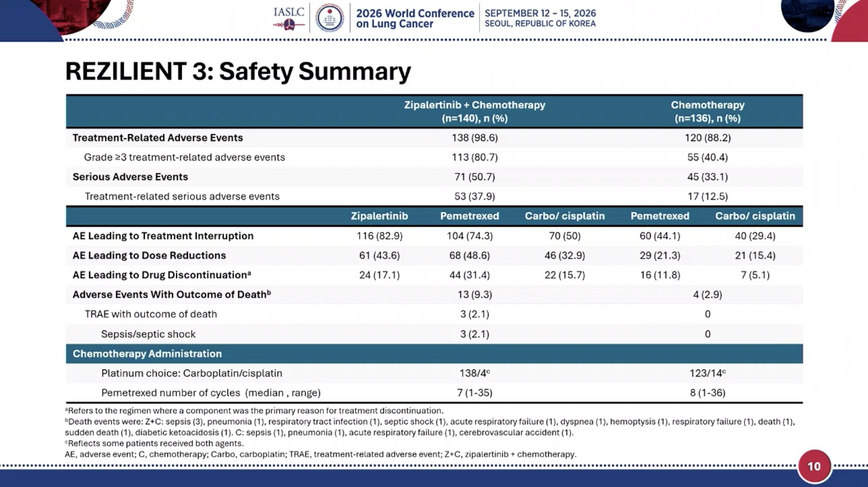Select "Grade ≥3 treatment-related adverse events" label
Image resolution: width=868 pixels, height=487 pixels.
click(184, 157)
